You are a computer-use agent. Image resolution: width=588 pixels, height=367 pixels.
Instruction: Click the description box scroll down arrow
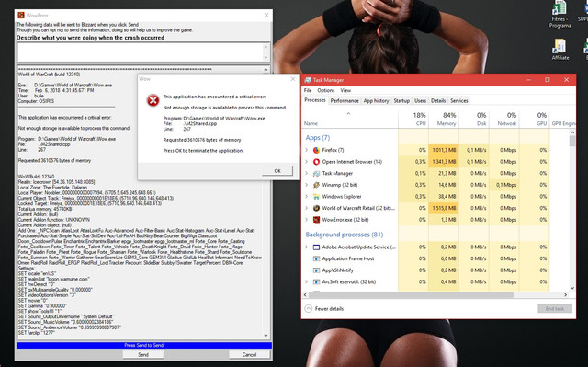coord(266,58)
